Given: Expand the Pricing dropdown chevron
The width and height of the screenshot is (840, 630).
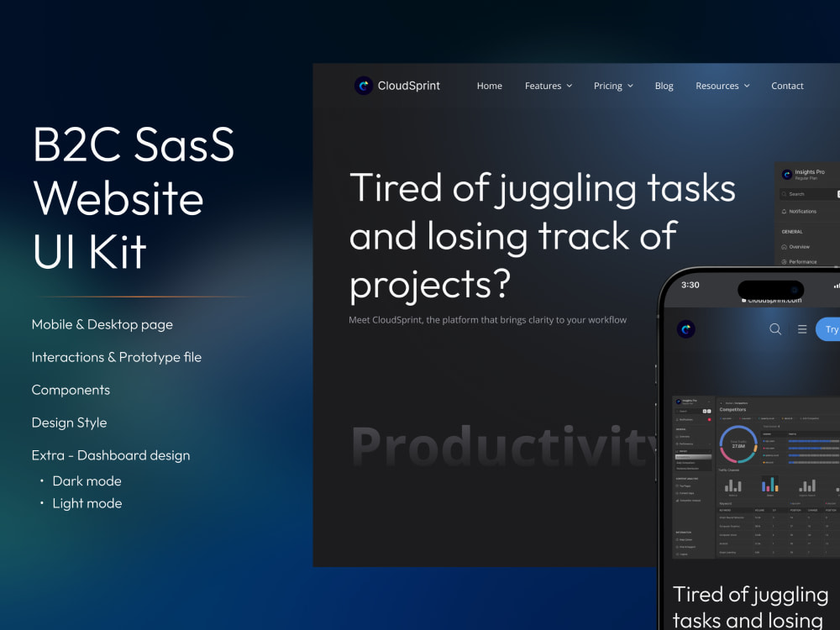Looking at the screenshot, I should point(631,86).
